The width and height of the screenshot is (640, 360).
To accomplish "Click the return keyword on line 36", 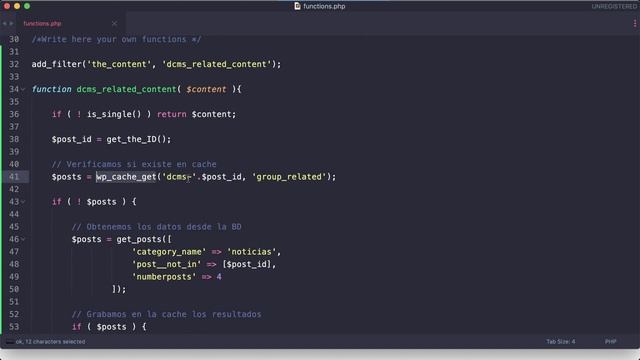I will click(171, 114).
